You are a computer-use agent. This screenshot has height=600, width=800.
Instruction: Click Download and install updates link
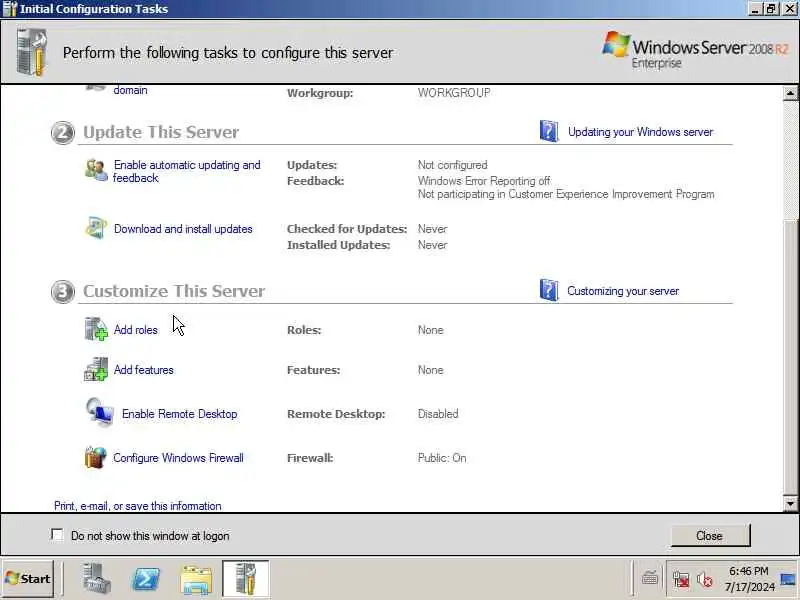click(183, 229)
